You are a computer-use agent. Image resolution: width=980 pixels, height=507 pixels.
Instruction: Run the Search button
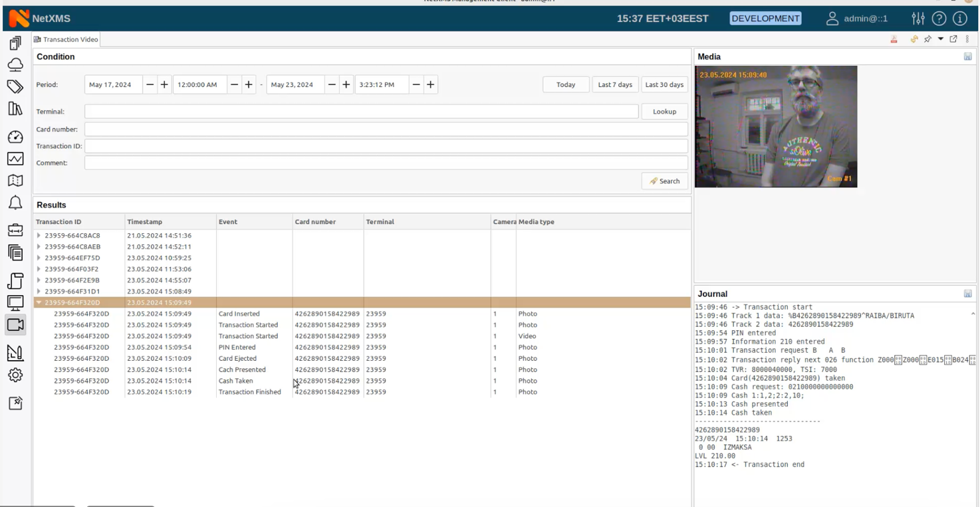point(664,181)
